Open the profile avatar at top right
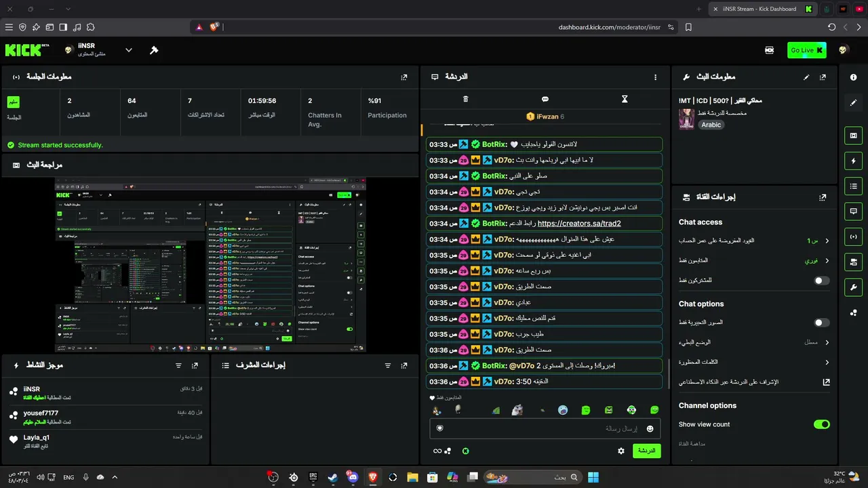Image resolution: width=868 pixels, height=488 pixels. coord(843,50)
